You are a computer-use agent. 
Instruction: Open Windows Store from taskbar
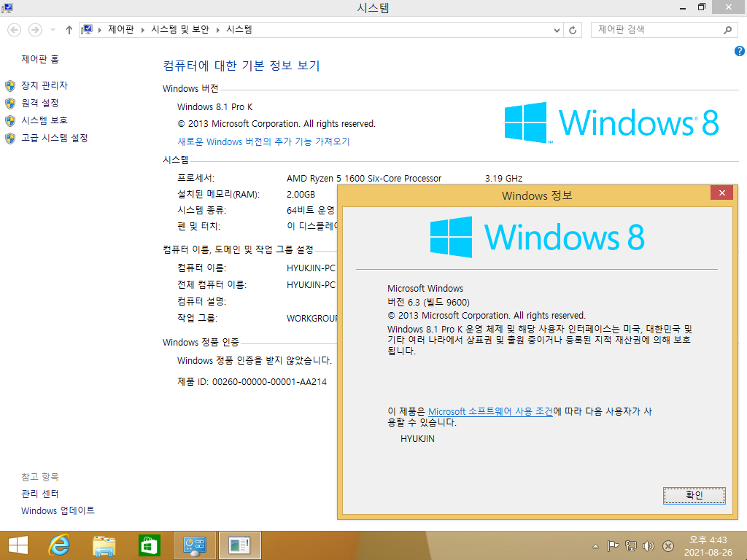(x=149, y=545)
